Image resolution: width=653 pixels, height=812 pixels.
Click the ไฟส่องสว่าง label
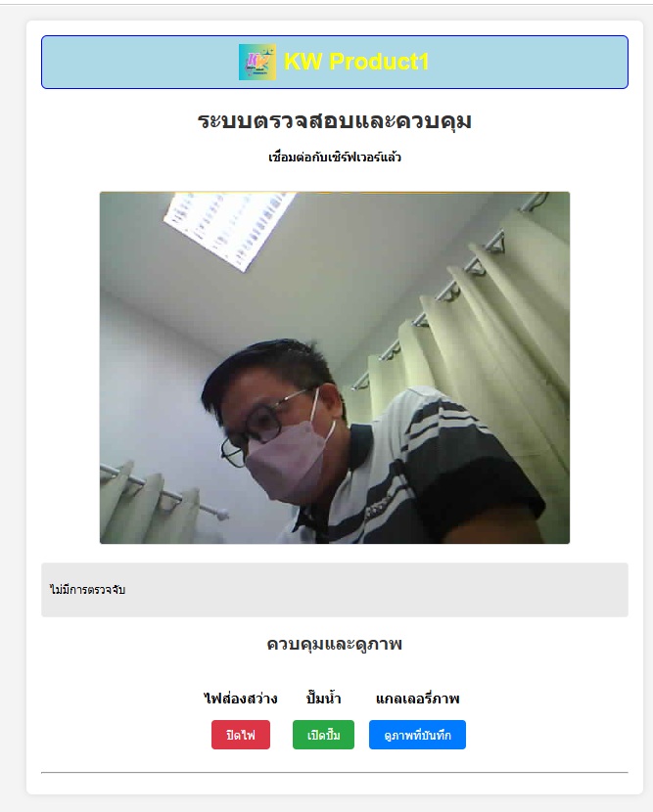click(241, 699)
